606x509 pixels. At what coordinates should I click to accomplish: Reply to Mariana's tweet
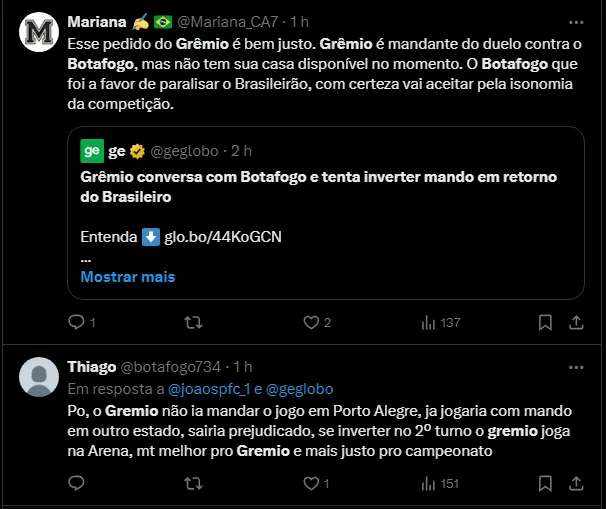[76, 322]
